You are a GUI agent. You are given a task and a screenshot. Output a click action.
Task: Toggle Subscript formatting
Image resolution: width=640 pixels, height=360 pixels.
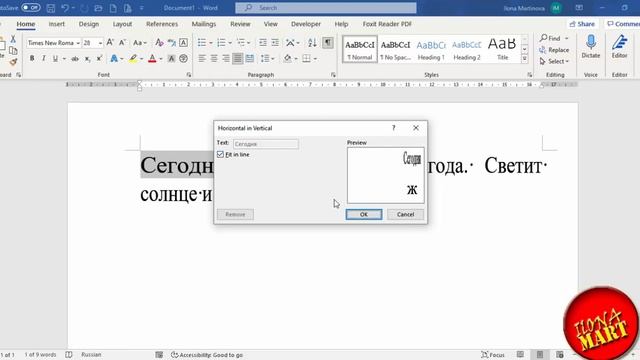[87, 59]
